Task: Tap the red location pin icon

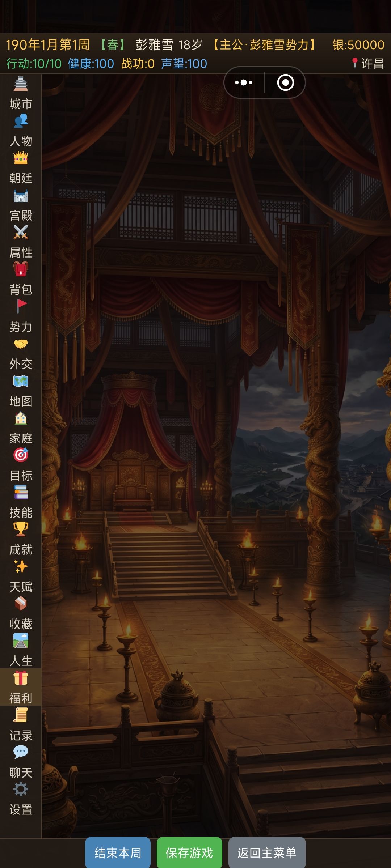Action: pyautogui.click(x=355, y=64)
